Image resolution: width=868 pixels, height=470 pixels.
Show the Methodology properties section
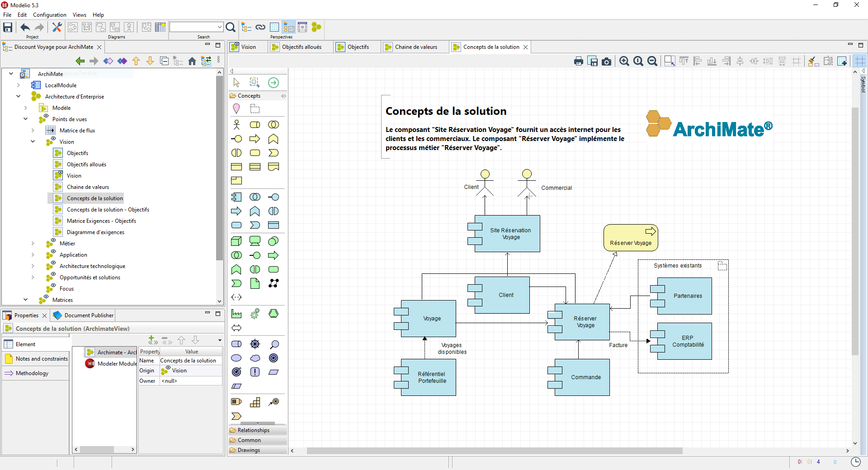(33, 373)
